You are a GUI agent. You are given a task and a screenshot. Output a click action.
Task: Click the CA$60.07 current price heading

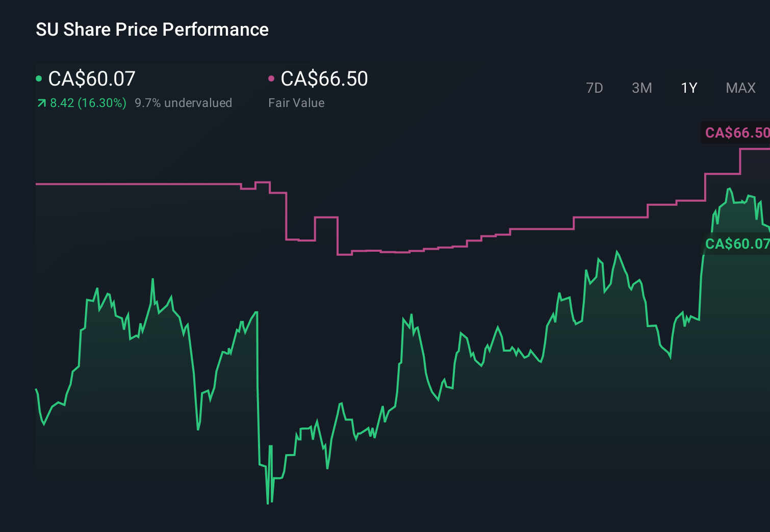91,78
